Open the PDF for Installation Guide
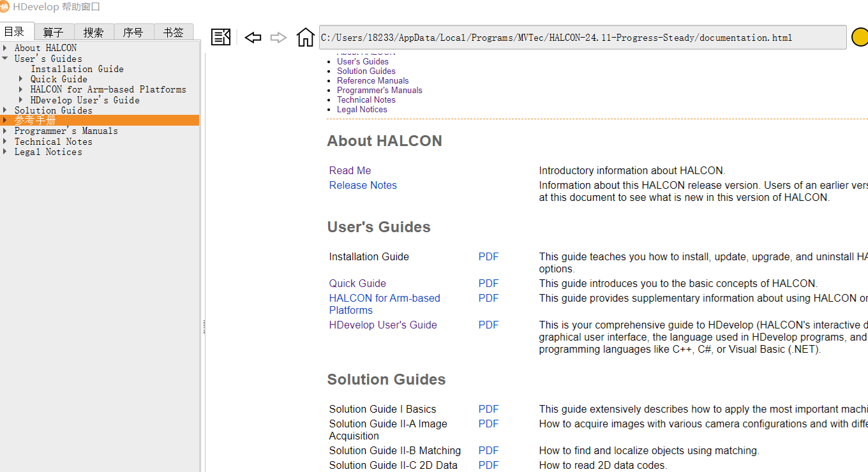Viewport: 868px width, 472px height. click(489, 257)
